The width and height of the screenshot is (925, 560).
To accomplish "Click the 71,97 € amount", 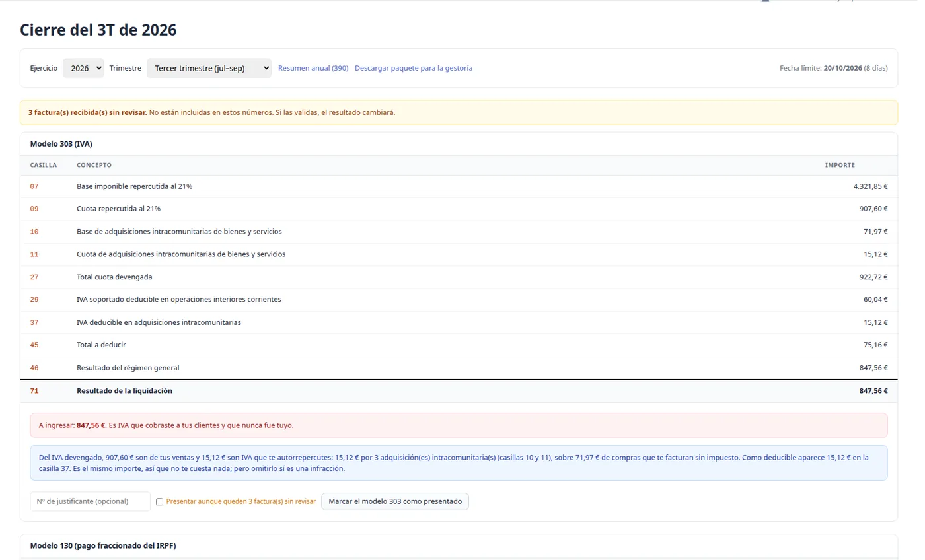I will coord(876,232).
